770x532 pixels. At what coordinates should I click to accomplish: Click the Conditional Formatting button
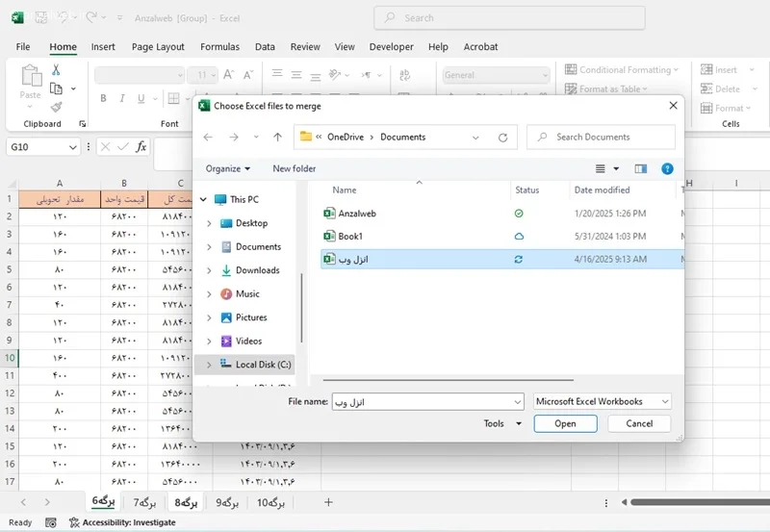pos(622,69)
